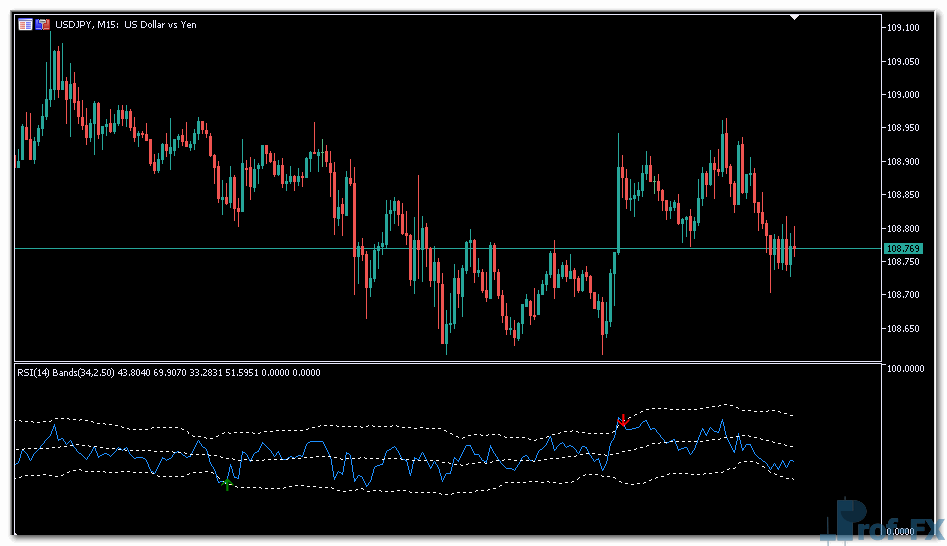Click the 108.650 price scale label

(x=903, y=328)
